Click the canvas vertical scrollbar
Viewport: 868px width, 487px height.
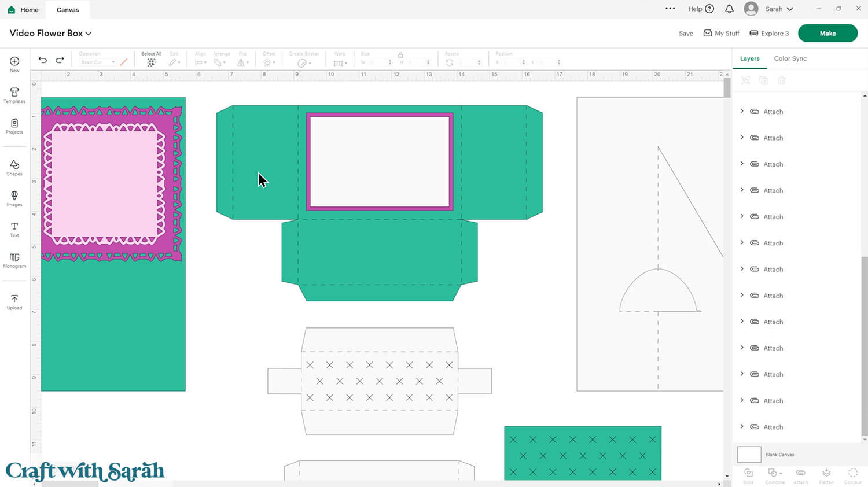click(x=727, y=87)
